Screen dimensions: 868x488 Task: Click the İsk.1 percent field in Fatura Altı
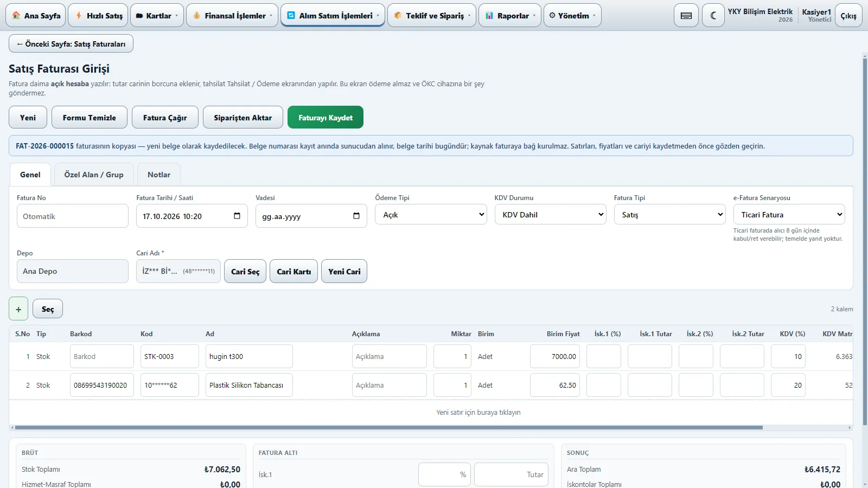click(x=444, y=474)
